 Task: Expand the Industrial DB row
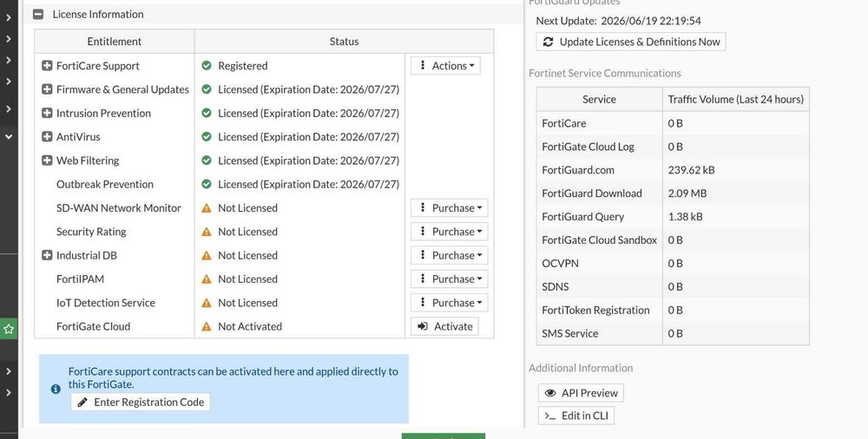(x=47, y=255)
